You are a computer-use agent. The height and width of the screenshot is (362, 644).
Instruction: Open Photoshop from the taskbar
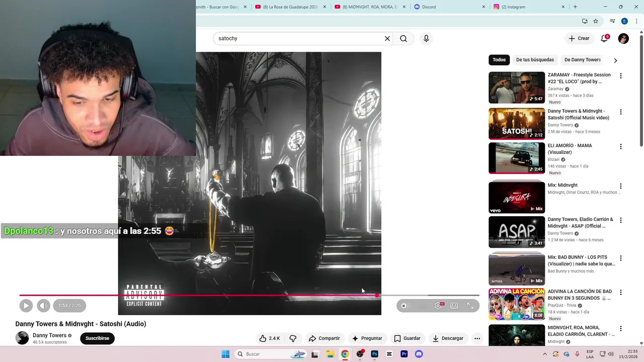click(x=374, y=354)
